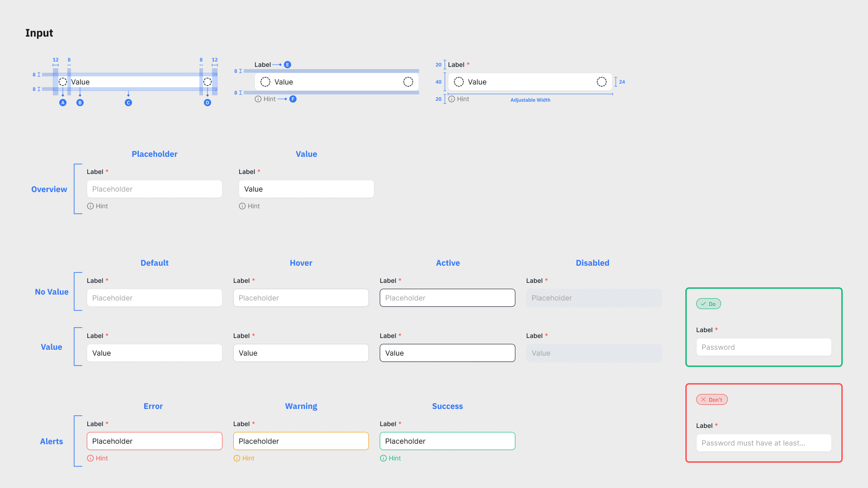Click the blue A annotation marker
Screen dimensions: 868x488
63,103
